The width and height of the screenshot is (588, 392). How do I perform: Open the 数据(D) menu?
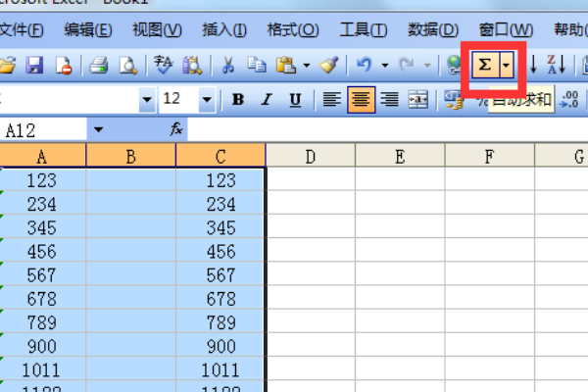(x=433, y=30)
